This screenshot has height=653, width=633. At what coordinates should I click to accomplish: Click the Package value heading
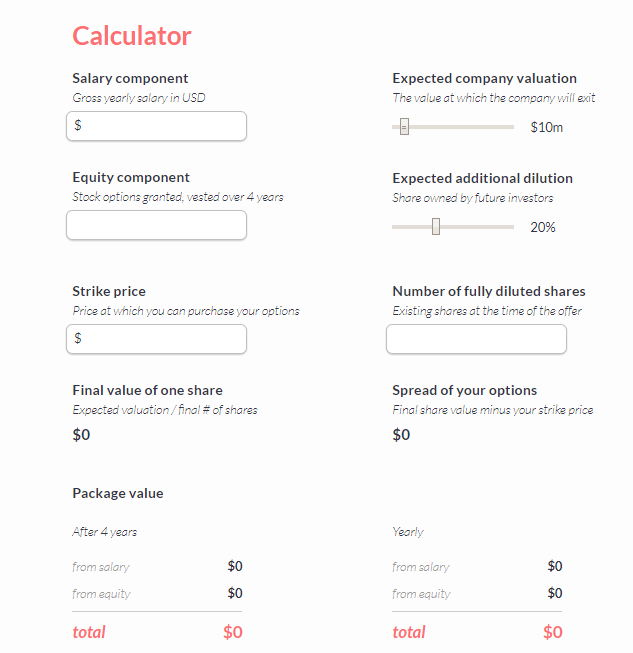117,493
